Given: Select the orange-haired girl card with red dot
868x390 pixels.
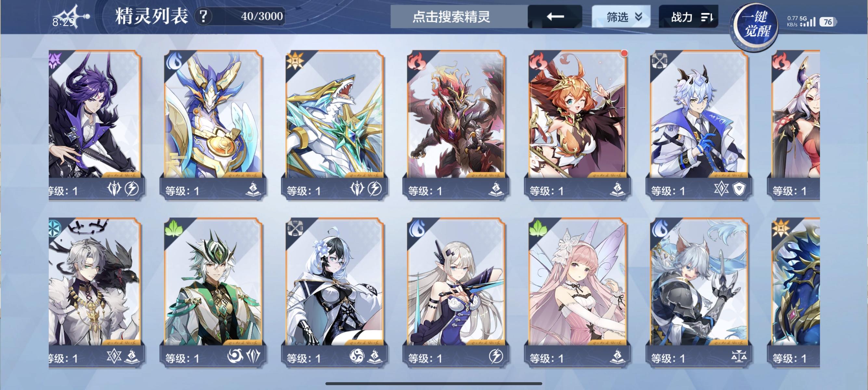Looking at the screenshot, I should (577, 125).
